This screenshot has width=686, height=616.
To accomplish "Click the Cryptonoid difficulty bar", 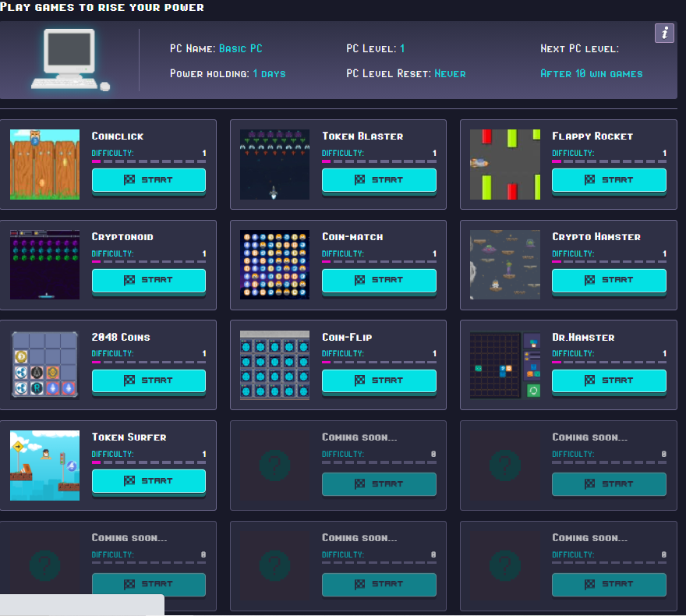I will pos(149,262).
